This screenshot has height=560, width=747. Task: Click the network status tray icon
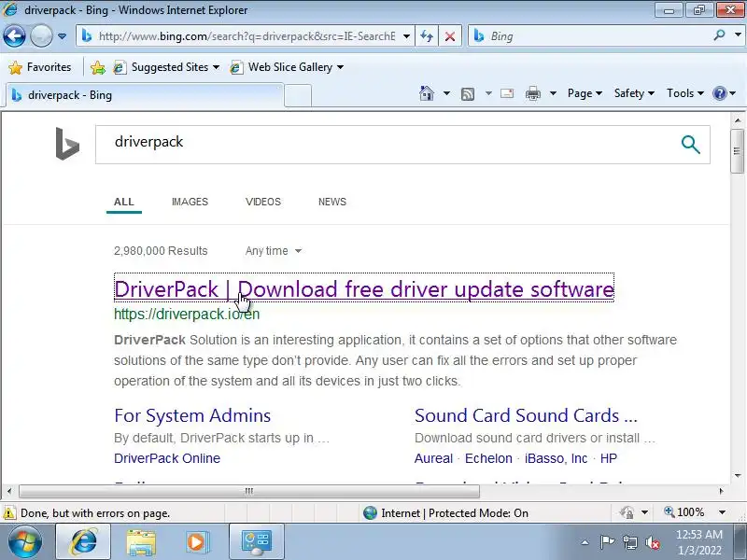click(x=629, y=542)
